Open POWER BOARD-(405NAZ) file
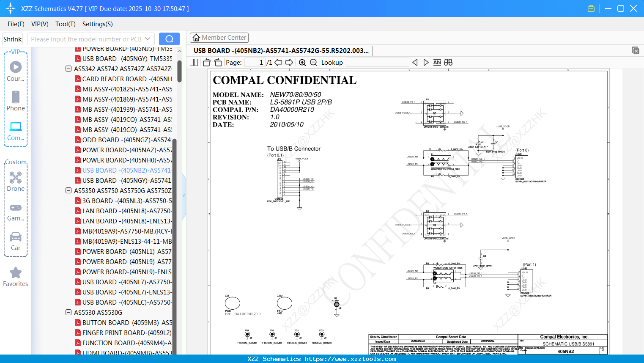This screenshot has height=363, width=644. pyautogui.click(x=123, y=150)
